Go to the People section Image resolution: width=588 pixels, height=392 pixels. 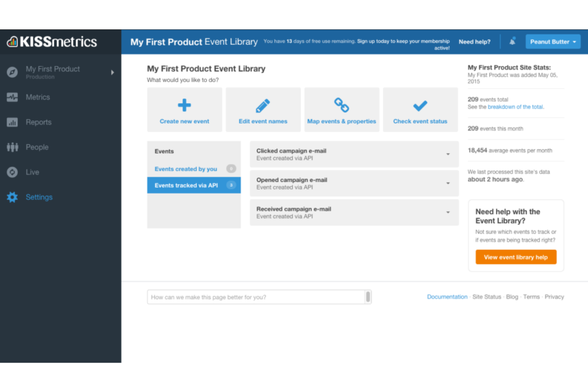click(x=37, y=147)
